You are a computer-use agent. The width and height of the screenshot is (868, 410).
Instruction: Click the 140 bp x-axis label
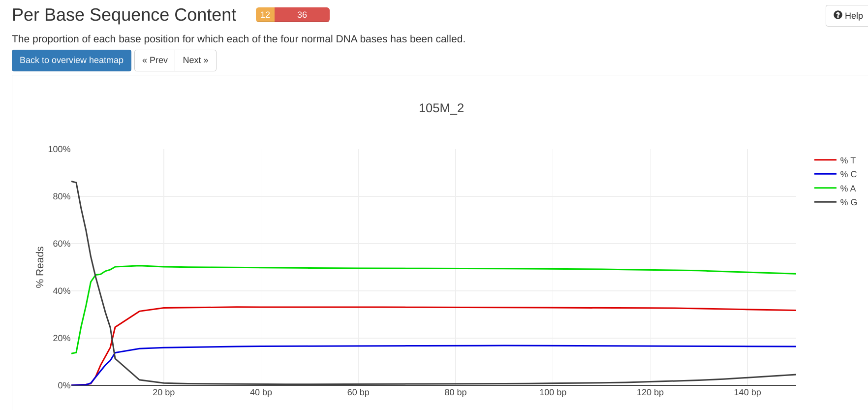click(x=747, y=392)
